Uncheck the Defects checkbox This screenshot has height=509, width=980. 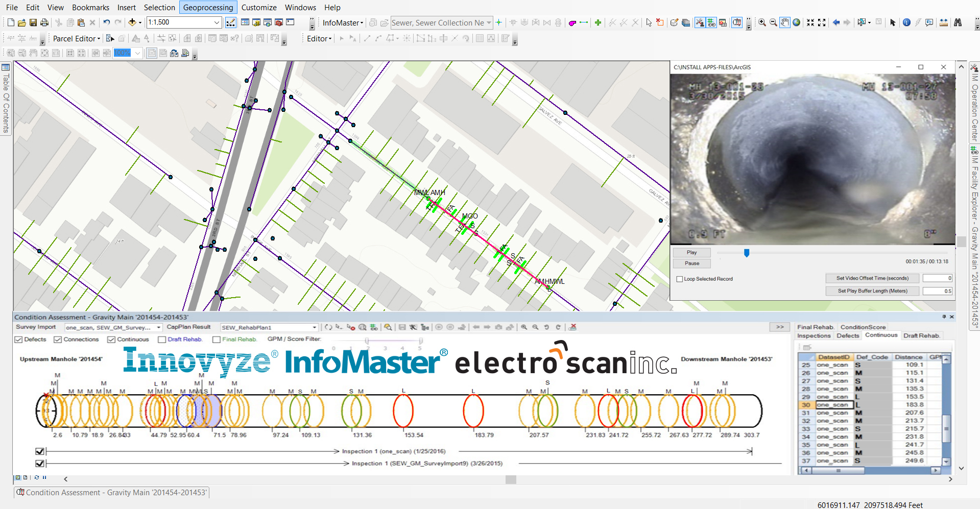tap(19, 340)
